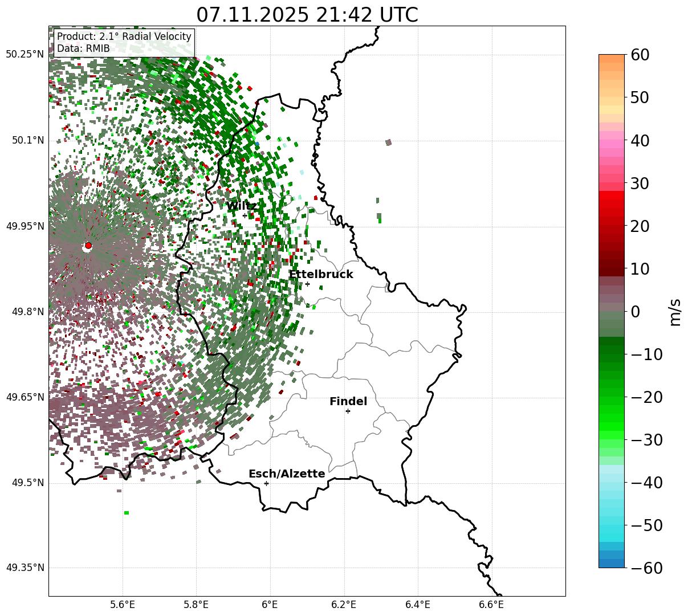Viewport: 688px width, 616px height.
Task: Click the 40 colorbar tick label
Action: click(641, 140)
